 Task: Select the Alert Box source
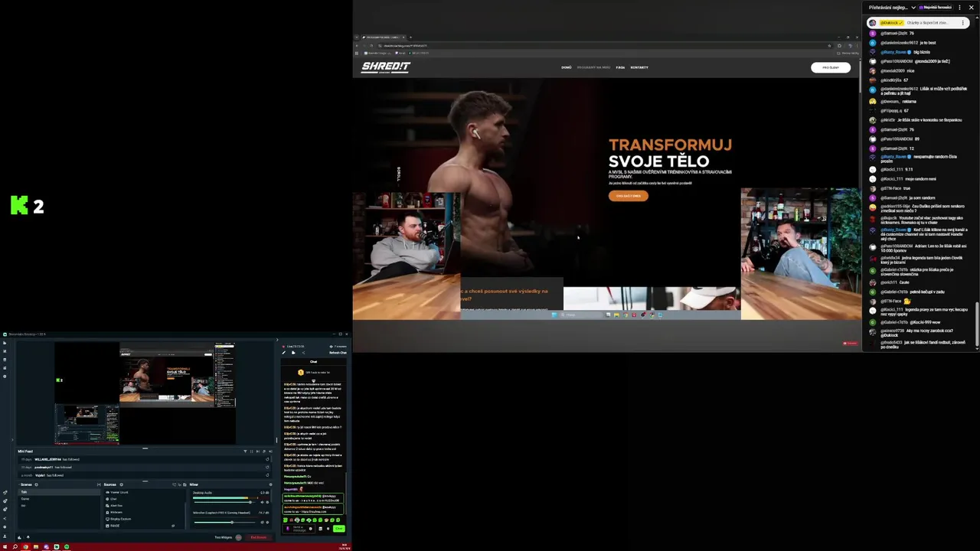coord(145,506)
